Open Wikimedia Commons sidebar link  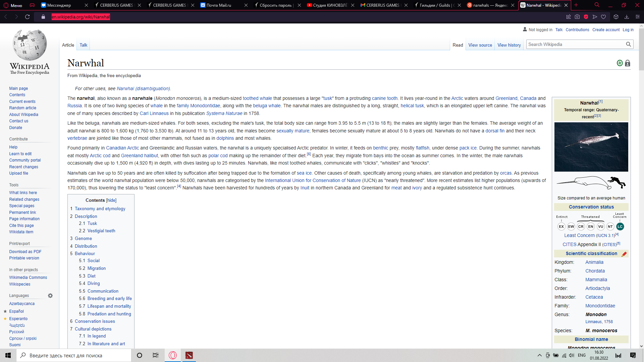coord(28,278)
